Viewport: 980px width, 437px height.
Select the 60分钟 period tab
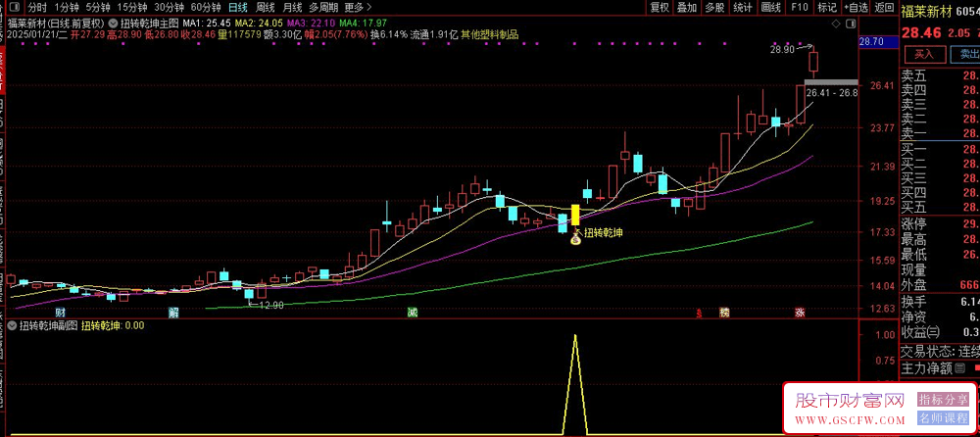tap(206, 8)
